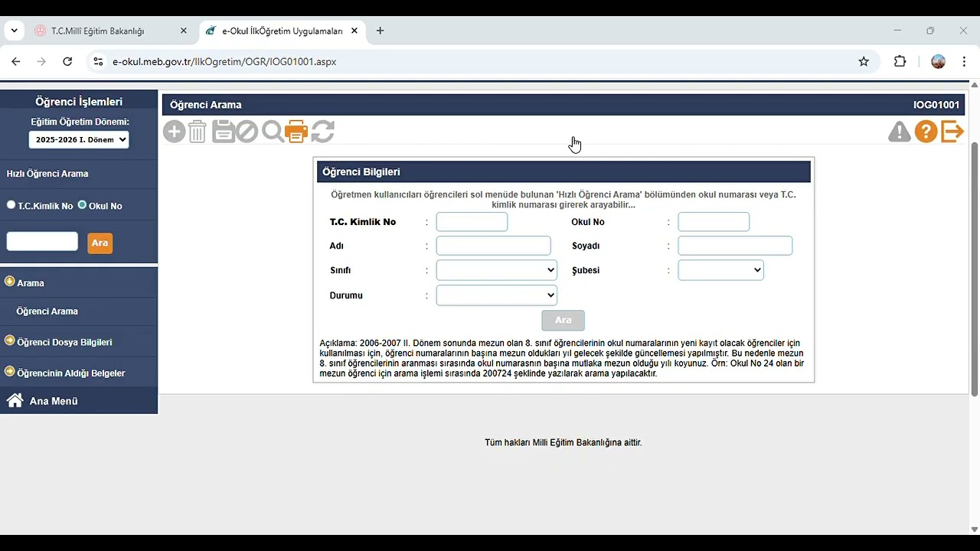
Task: Click the Hızlı Öğrenci Arama label
Action: (x=47, y=174)
